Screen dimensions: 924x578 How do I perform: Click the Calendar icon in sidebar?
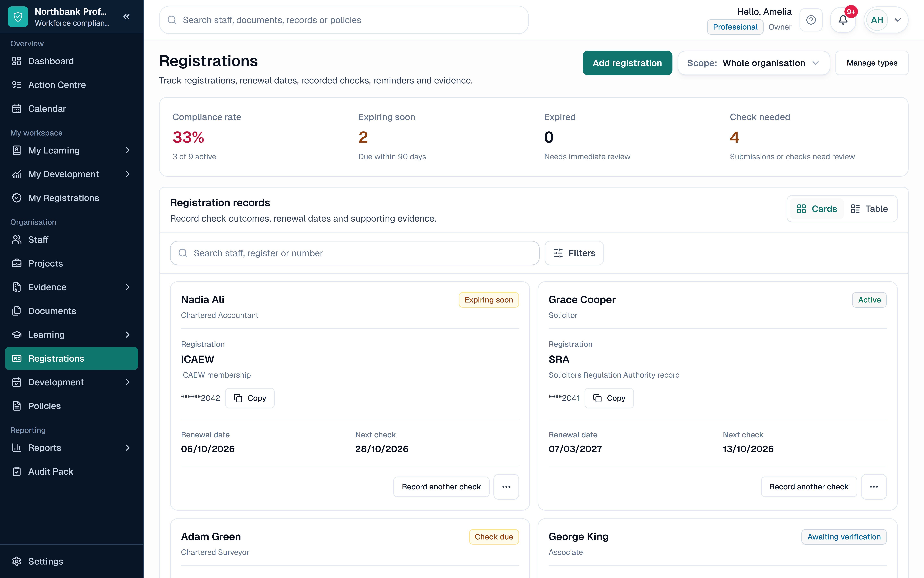(17, 109)
